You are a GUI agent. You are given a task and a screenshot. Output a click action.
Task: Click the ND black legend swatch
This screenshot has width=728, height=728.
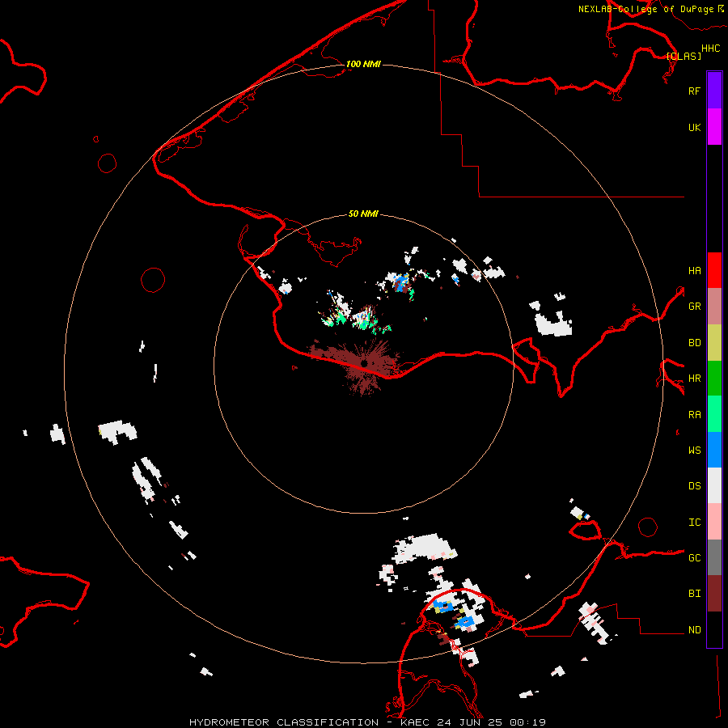[714, 629]
